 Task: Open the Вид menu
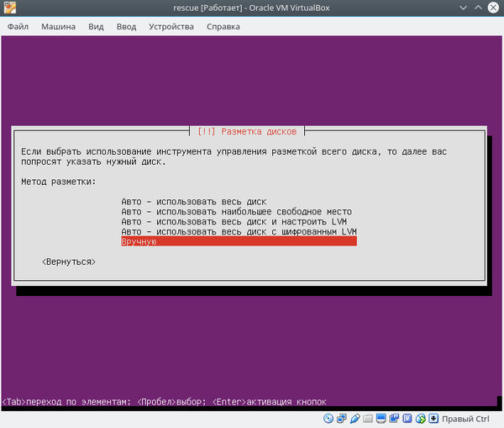click(96, 27)
